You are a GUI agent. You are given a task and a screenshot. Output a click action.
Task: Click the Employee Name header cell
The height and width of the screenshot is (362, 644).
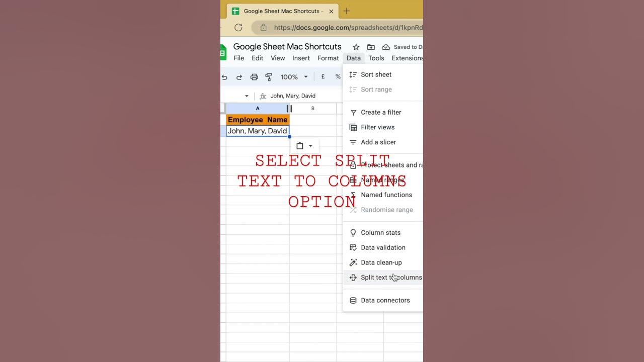pos(258,120)
